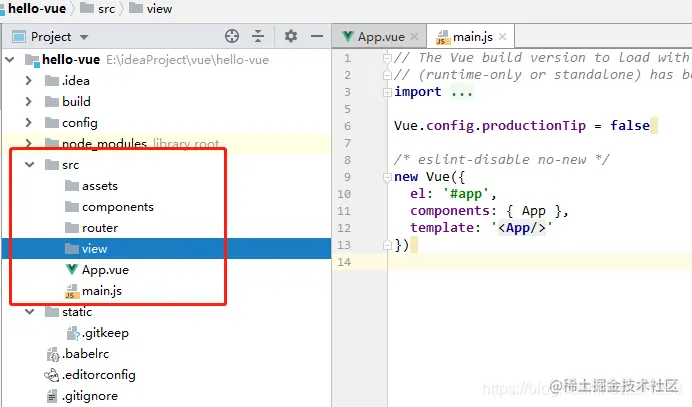This screenshot has width=692, height=407.
Task: Click the '<App/>' template string
Action: click(522, 228)
